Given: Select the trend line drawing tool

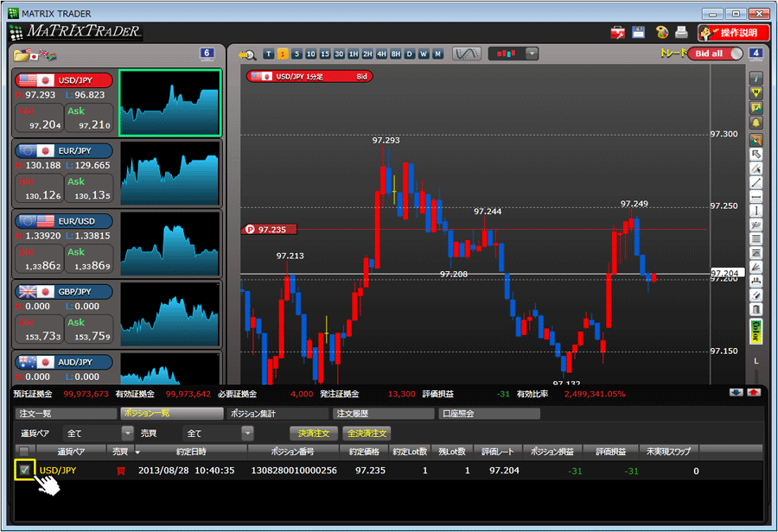Looking at the screenshot, I should click(x=756, y=182).
